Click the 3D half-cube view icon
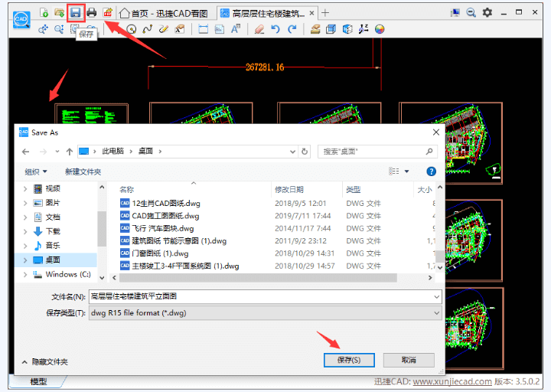551x392 pixels. 347,29
